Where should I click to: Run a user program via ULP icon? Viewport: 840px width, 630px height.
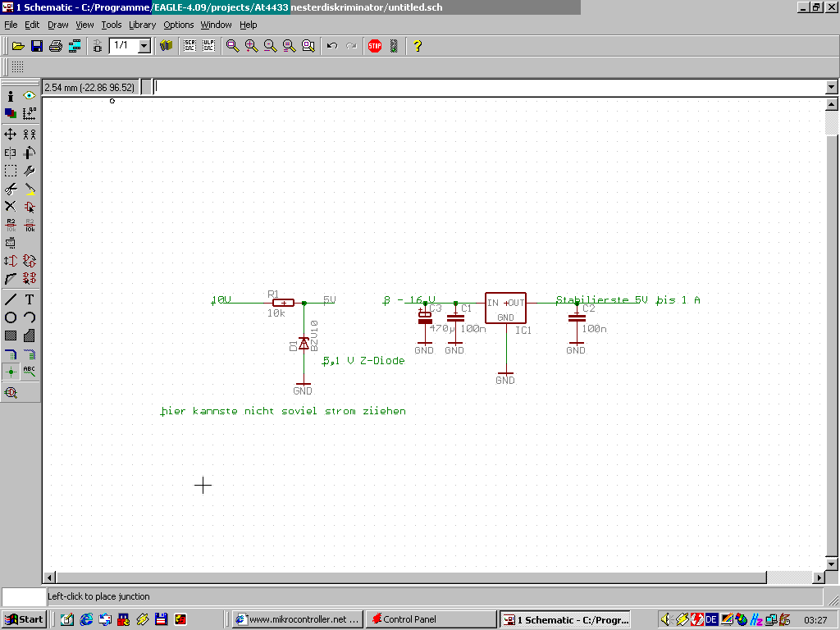208,46
